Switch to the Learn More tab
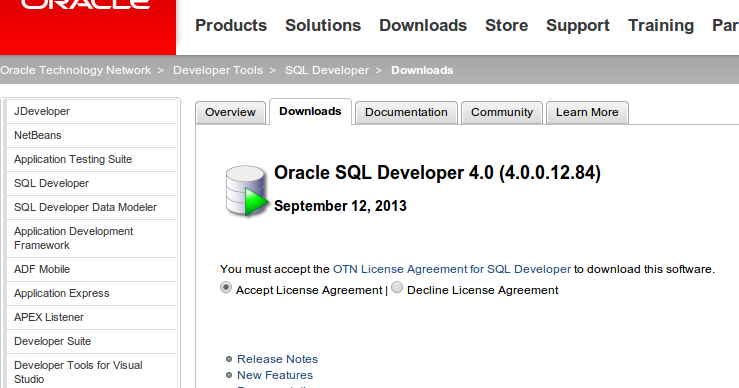The image size is (739, 388). click(x=587, y=113)
